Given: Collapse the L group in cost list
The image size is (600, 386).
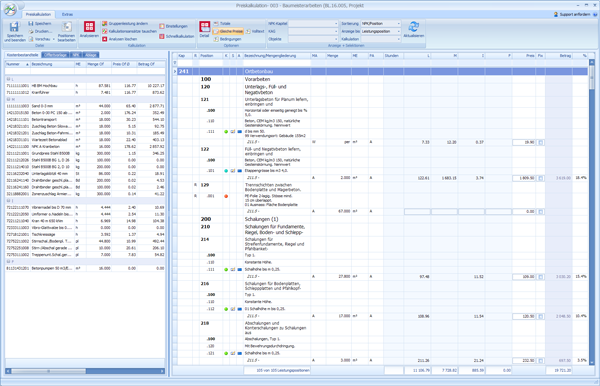Looking at the screenshot, I should (x=8, y=79).
